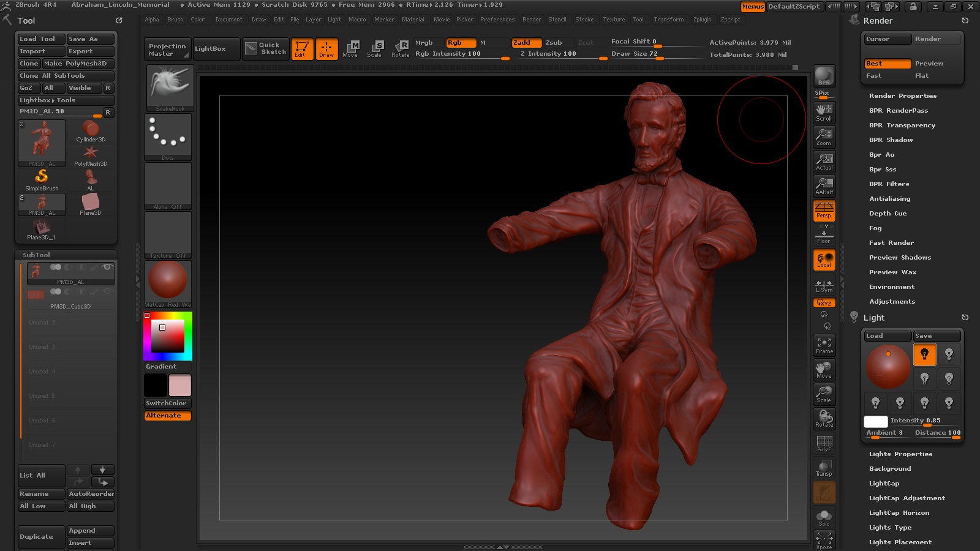Select the Move mode in top toolbar
The image size is (980, 551).
click(x=350, y=49)
